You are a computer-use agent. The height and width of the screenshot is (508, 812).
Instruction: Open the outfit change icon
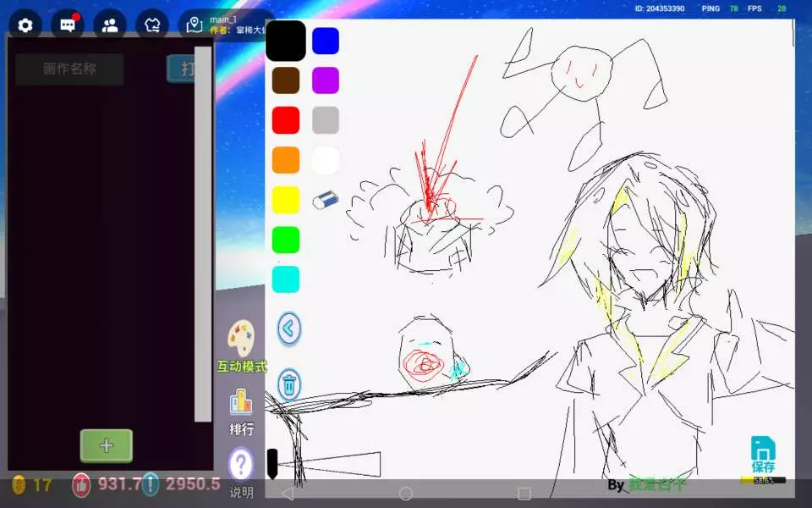152,25
